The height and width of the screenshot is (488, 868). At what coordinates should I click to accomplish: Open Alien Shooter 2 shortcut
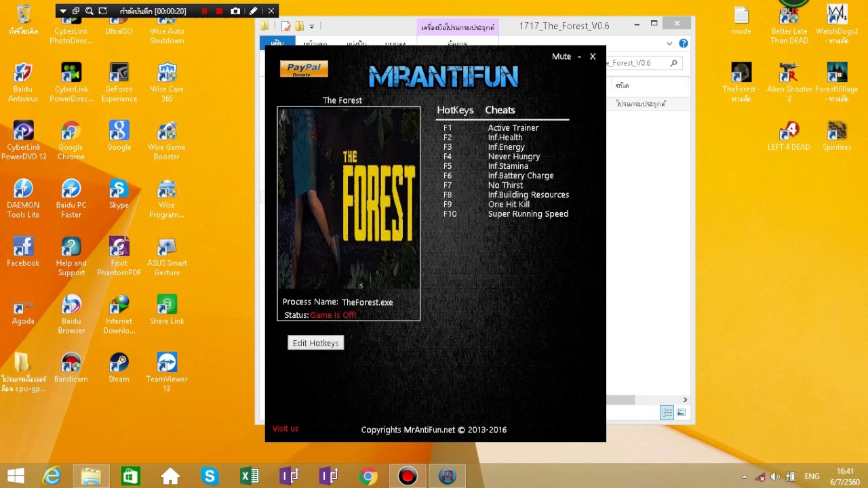coord(789,83)
